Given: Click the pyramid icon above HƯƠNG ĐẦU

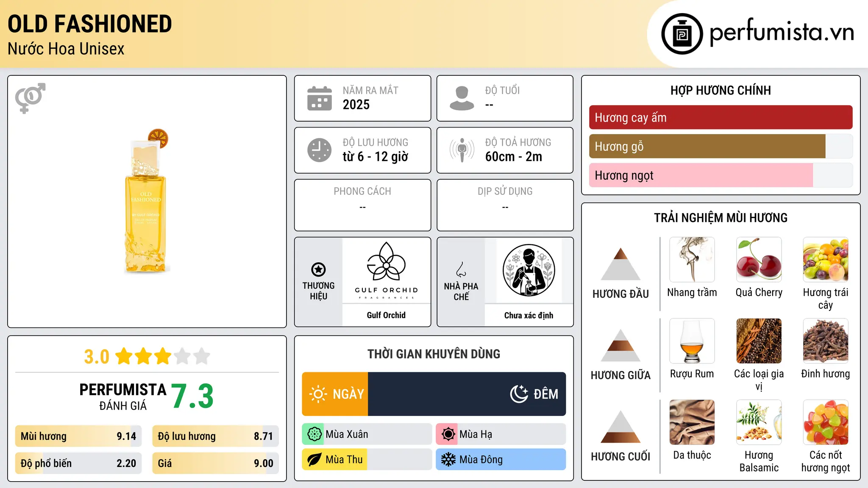Looking at the screenshot, I should (x=620, y=264).
